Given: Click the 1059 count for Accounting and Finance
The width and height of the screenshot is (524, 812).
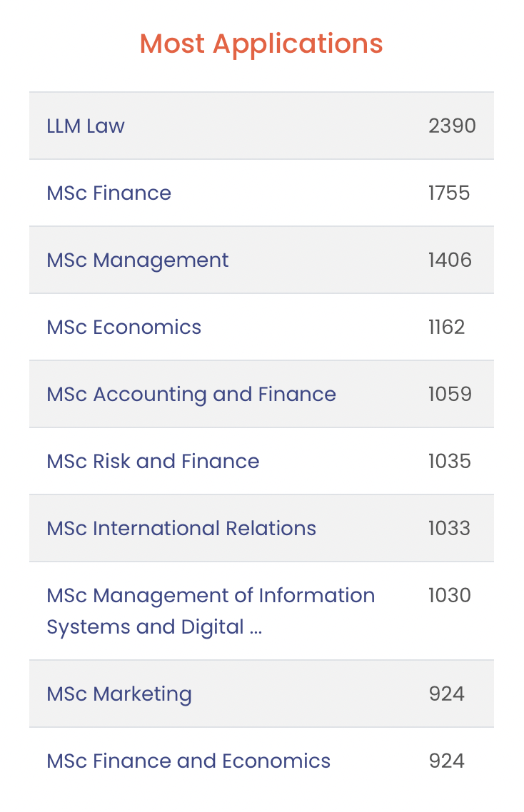Looking at the screenshot, I should coord(450,395).
